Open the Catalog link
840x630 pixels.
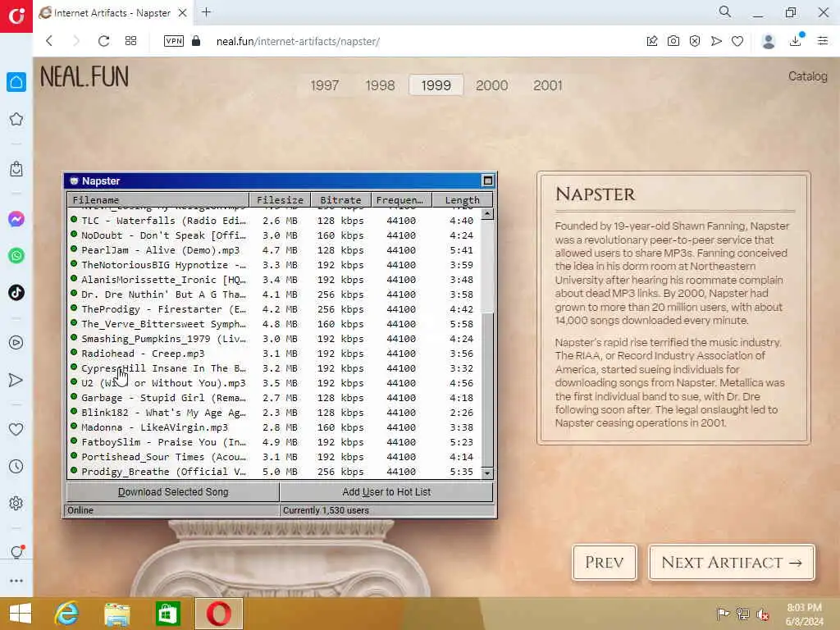pyautogui.click(x=807, y=76)
